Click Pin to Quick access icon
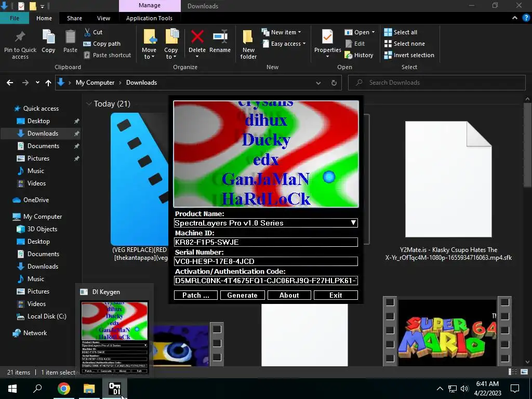Viewport: 532px width, 399px height. coord(20,37)
